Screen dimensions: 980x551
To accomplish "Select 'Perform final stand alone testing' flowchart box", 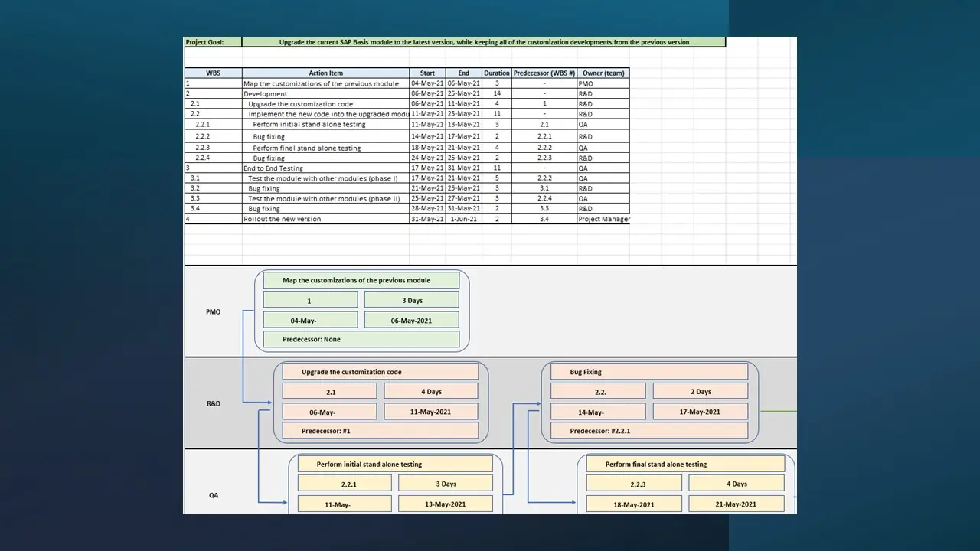I will (685, 464).
